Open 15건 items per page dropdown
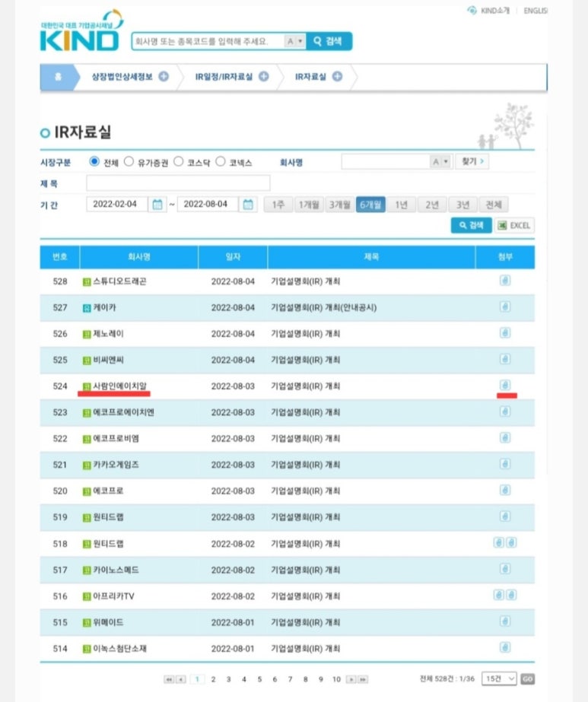Screen dimensions: 588x702 pyautogui.click(x=499, y=678)
